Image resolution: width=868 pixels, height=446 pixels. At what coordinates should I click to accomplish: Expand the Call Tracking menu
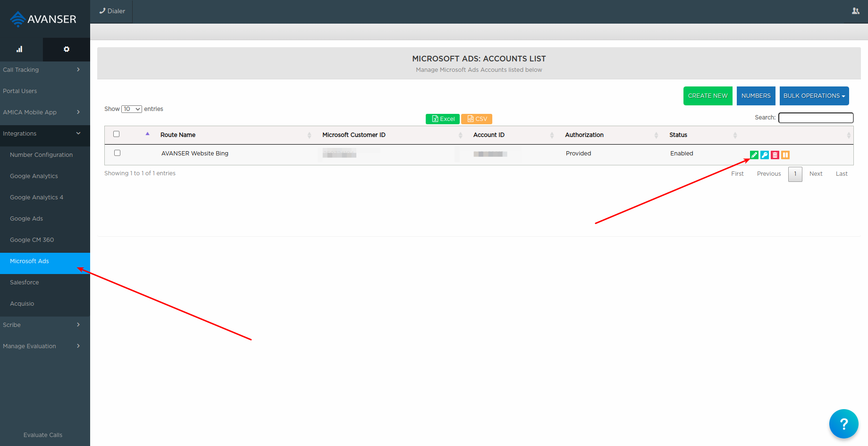click(x=45, y=70)
